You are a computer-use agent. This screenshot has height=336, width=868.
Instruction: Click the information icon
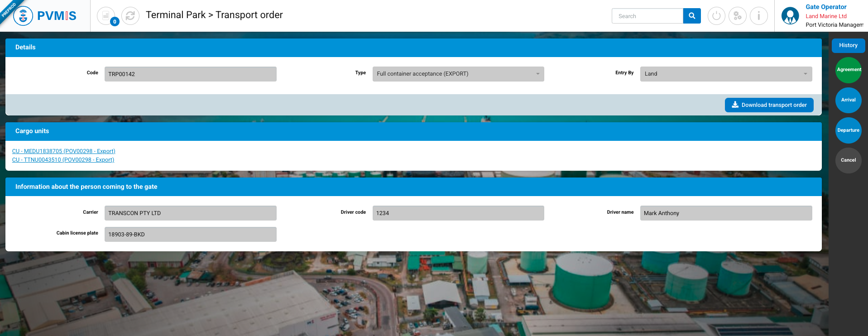[x=758, y=16]
